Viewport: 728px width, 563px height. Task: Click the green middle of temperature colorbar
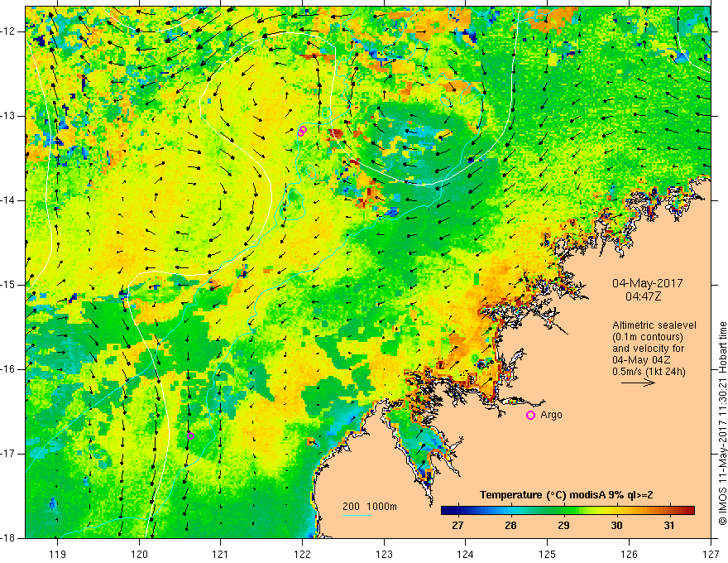click(x=568, y=511)
